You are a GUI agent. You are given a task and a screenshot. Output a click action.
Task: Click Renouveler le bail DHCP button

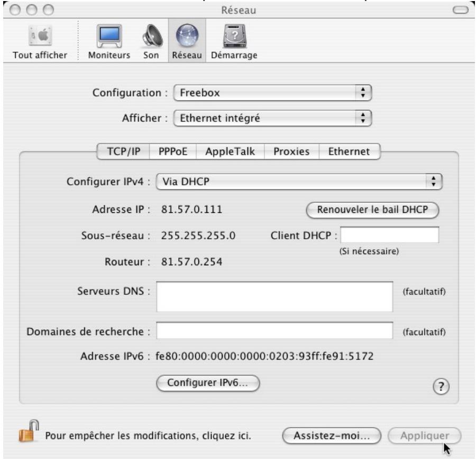coord(372,210)
